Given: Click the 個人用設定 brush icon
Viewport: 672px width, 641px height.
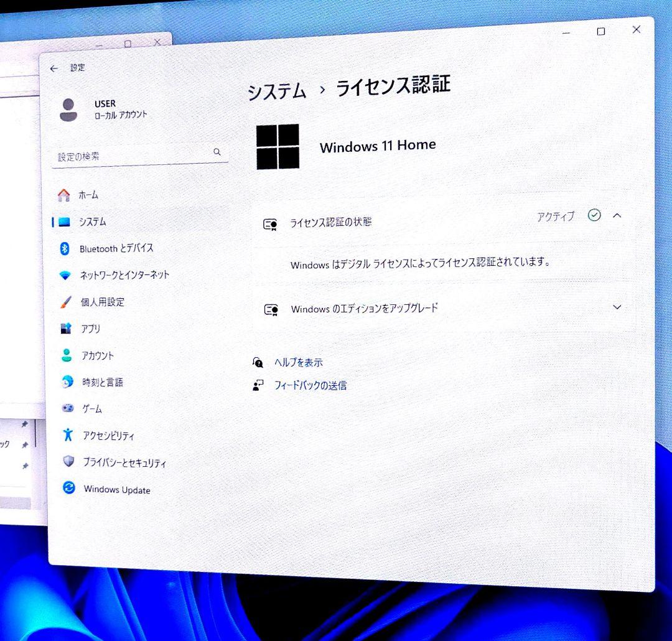Looking at the screenshot, I should 67,302.
